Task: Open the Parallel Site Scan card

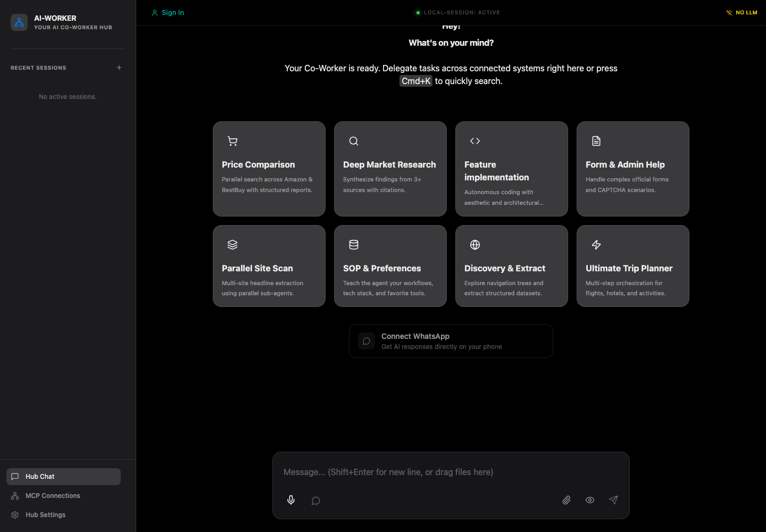Action: 269,266
